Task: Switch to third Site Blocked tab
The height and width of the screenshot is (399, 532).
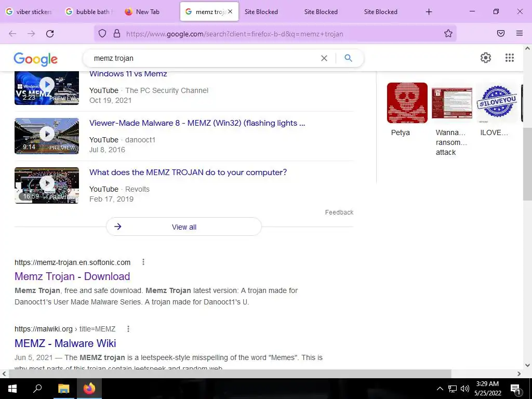Action: click(381, 11)
